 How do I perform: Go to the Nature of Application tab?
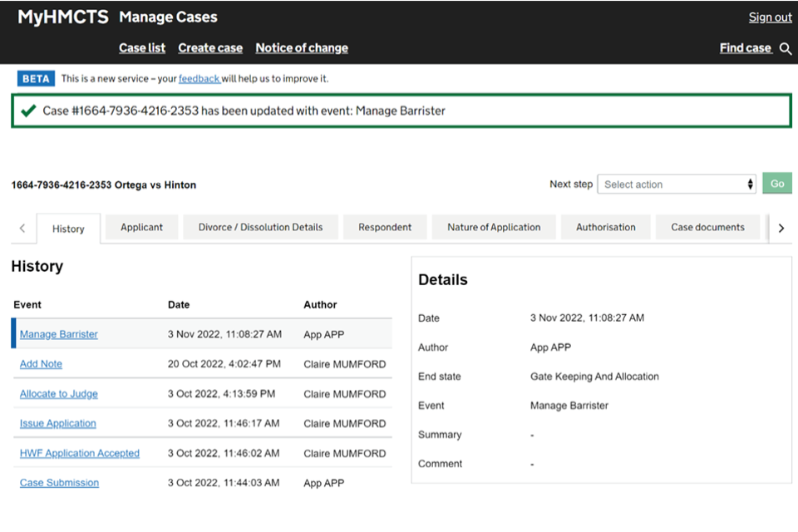pyautogui.click(x=494, y=227)
